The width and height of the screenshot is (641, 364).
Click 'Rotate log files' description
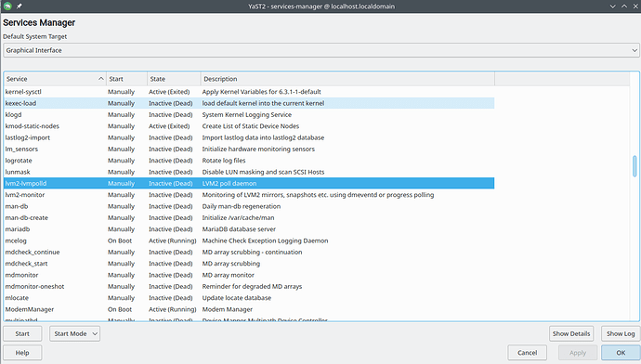(x=224, y=161)
